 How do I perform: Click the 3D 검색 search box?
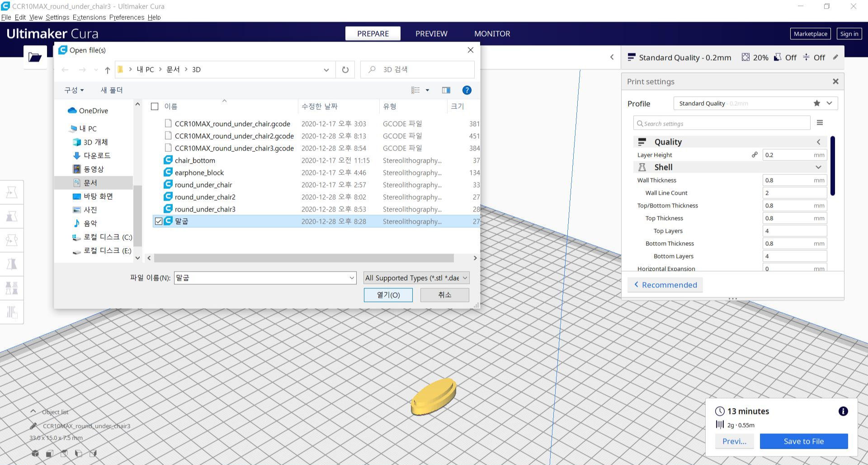417,70
